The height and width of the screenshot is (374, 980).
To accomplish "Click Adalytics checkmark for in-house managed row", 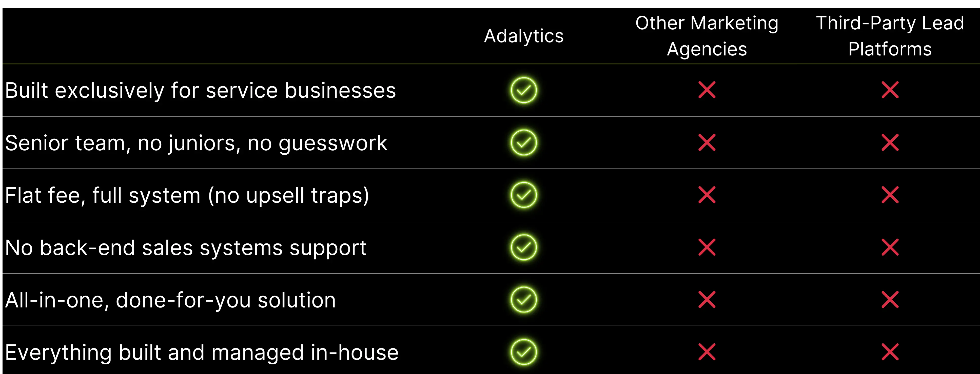I will [x=523, y=352].
